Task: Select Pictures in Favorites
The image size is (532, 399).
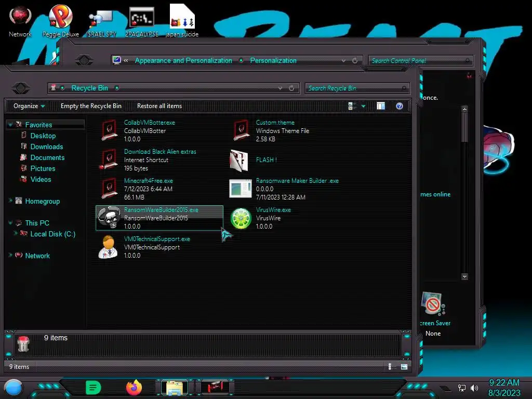Action: pyautogui.click(x=43, y=168)
